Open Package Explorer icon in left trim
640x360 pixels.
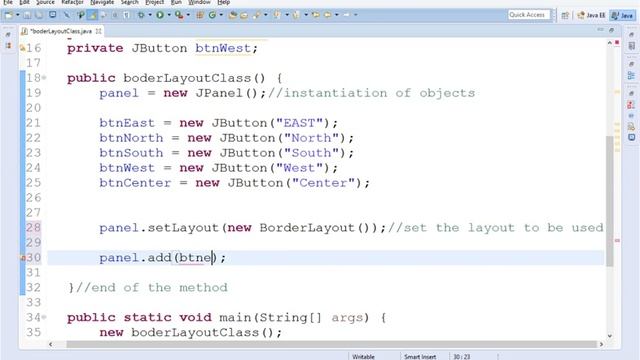click(x=8, y=46)
